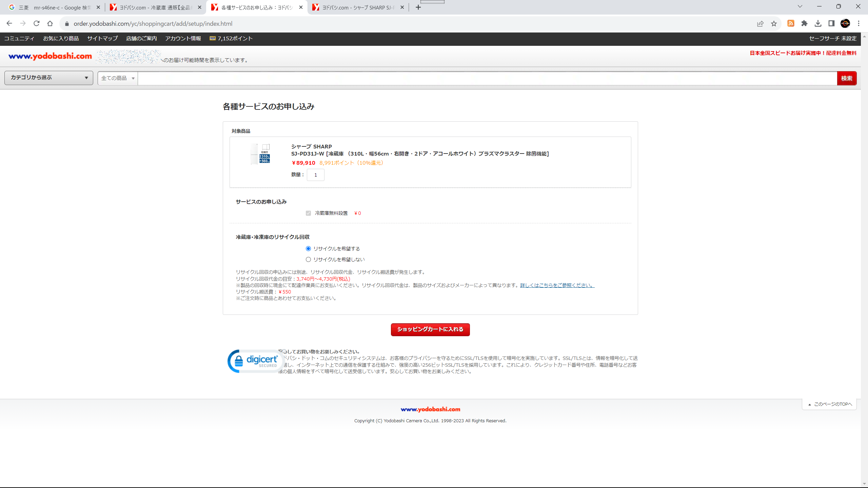Viewport: 868px width, 488px height.
Task: Select リサイクルを希望する radio option
Action: pyautogui.click(x=308, y=248)
